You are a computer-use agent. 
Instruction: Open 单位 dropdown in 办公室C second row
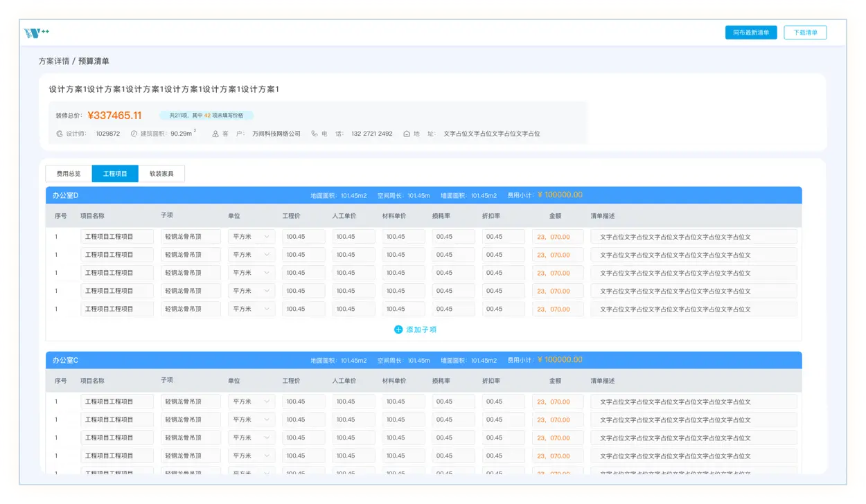pos(251,420)
